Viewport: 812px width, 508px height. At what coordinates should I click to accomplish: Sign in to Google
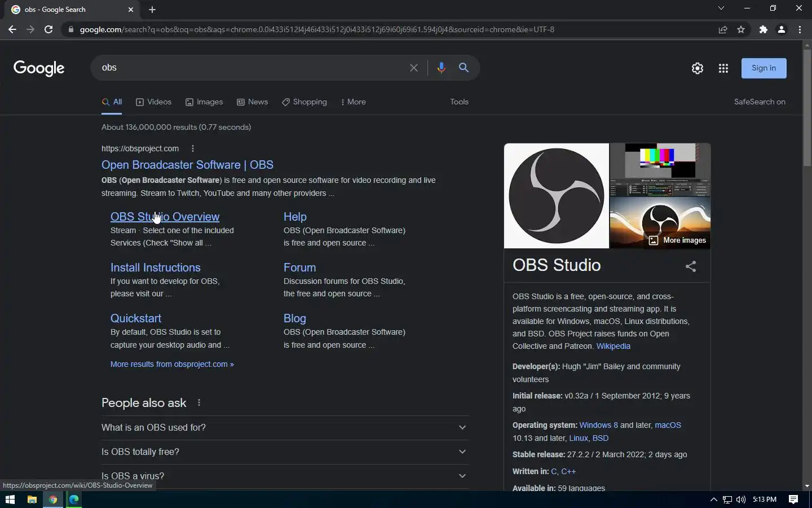[x=764, y=68]
